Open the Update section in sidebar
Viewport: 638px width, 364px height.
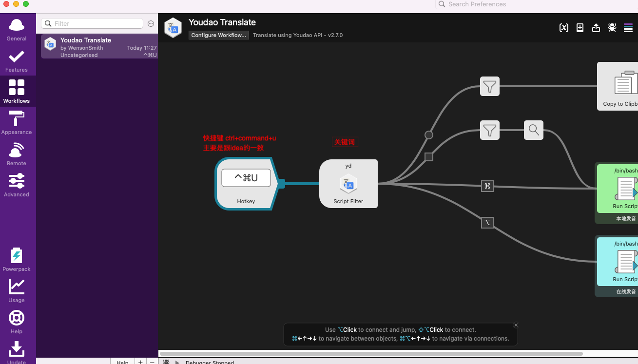click(x=17, y=352)
